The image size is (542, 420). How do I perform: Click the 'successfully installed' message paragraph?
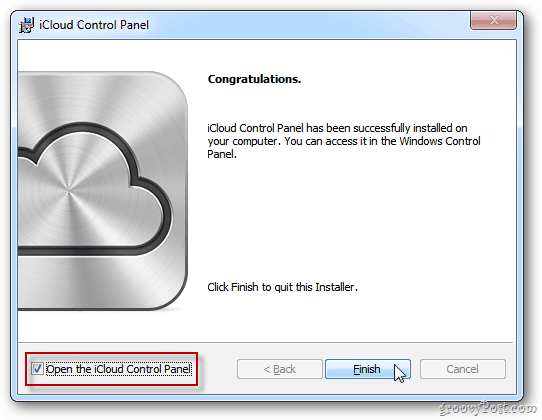coord(344,141)
